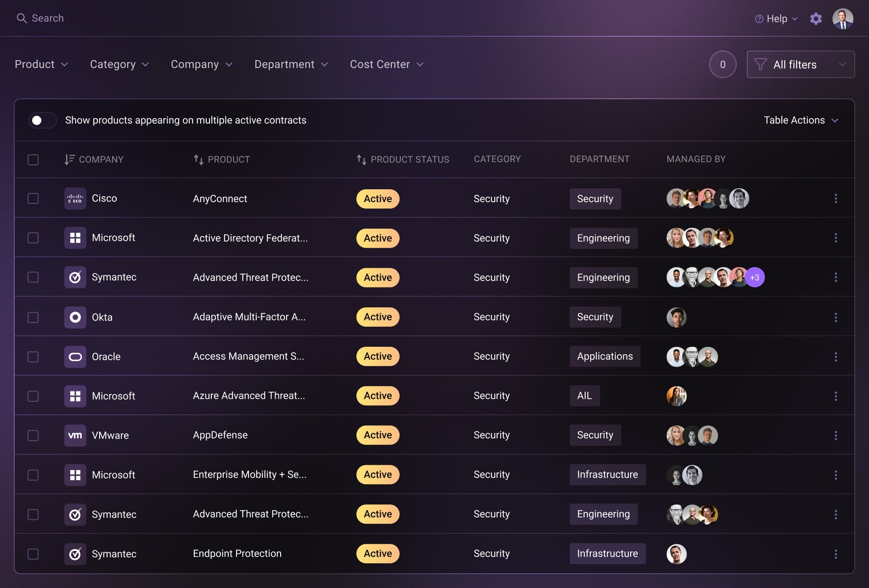Open the Cost Center filter dropdown
Image resolution: width=869 pixels, height=588 pixels.
click(386, 64)
